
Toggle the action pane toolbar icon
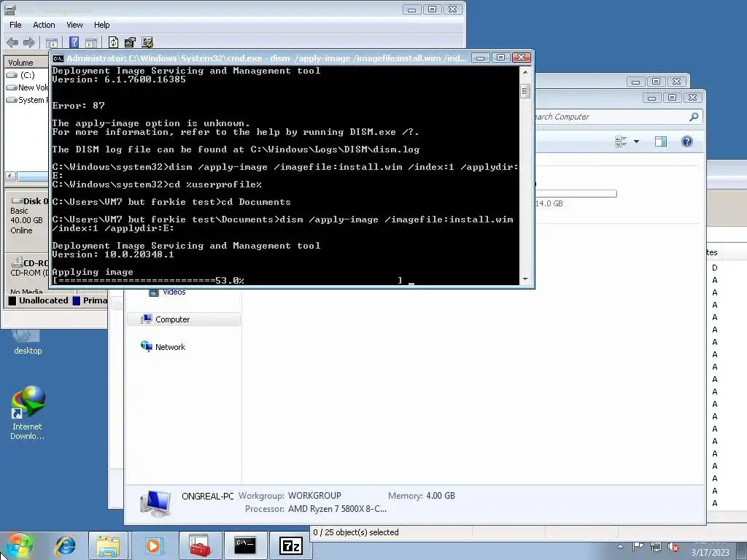(x=91, y=42)
